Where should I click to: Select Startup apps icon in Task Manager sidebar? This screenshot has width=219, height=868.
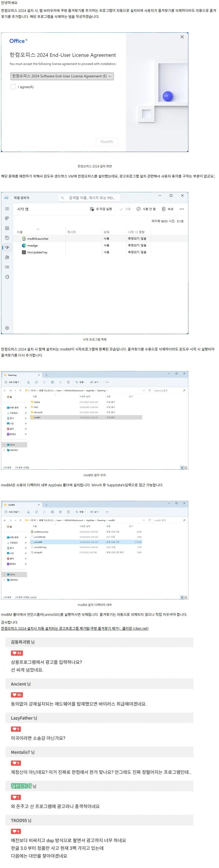pos(7,248)
